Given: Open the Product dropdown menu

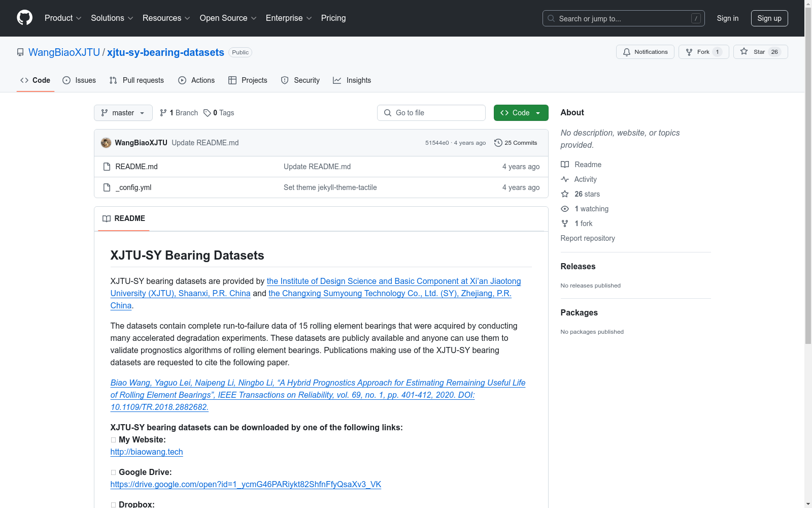Looking at the screenshot, I should click(x=63, y=18).
